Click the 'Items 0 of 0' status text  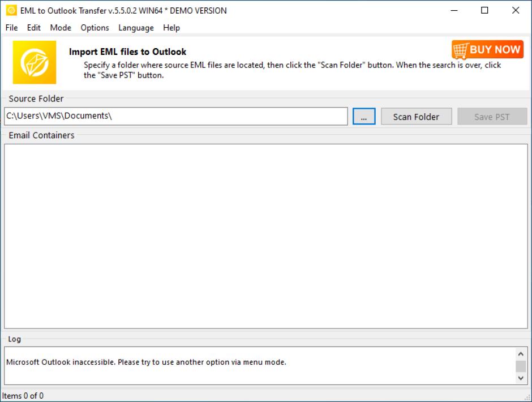pyautogui.click(x=23, y=396)
